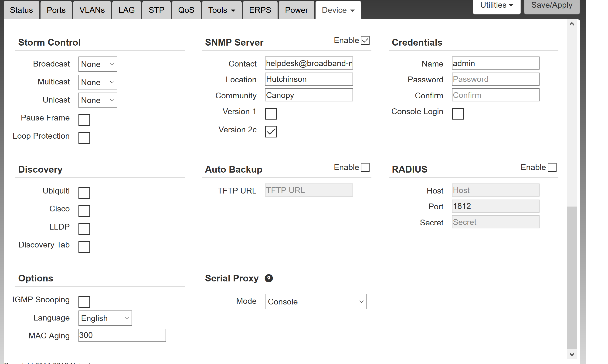Open the Tools tab menu
This screenshot has width=608, height=364.
[221, 10]
